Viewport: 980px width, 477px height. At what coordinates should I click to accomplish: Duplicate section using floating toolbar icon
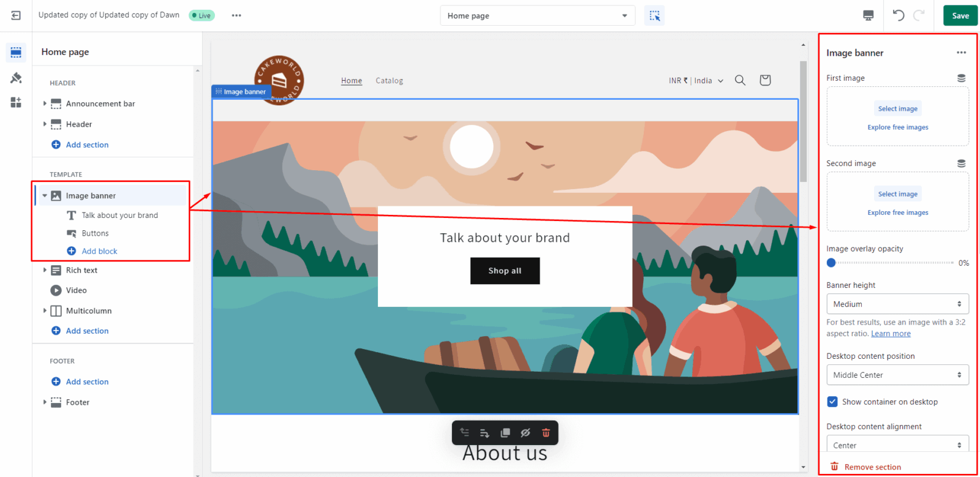point(505,433)
